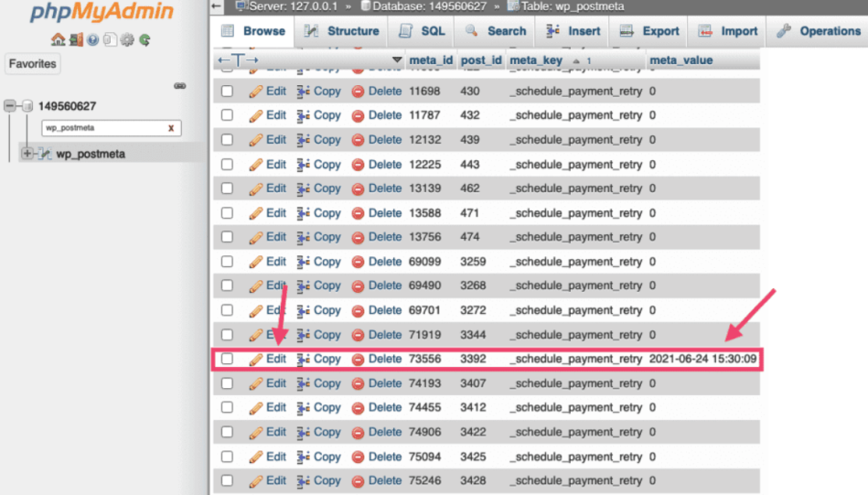The image size is (868, 495).
Task: Open phpMyAdmin documentation question mark icon
Action: [93, 39]
